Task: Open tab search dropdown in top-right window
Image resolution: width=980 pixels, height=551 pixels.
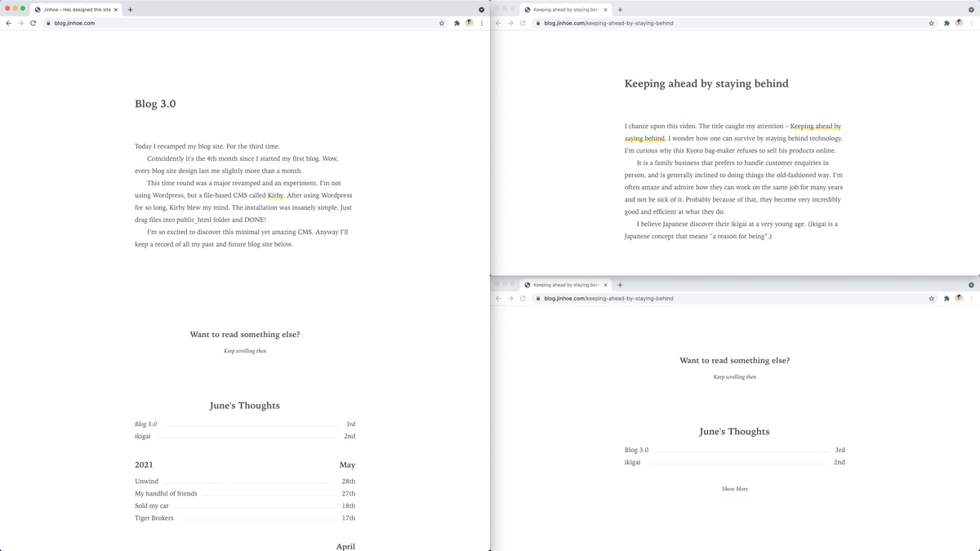Action: 971,10
